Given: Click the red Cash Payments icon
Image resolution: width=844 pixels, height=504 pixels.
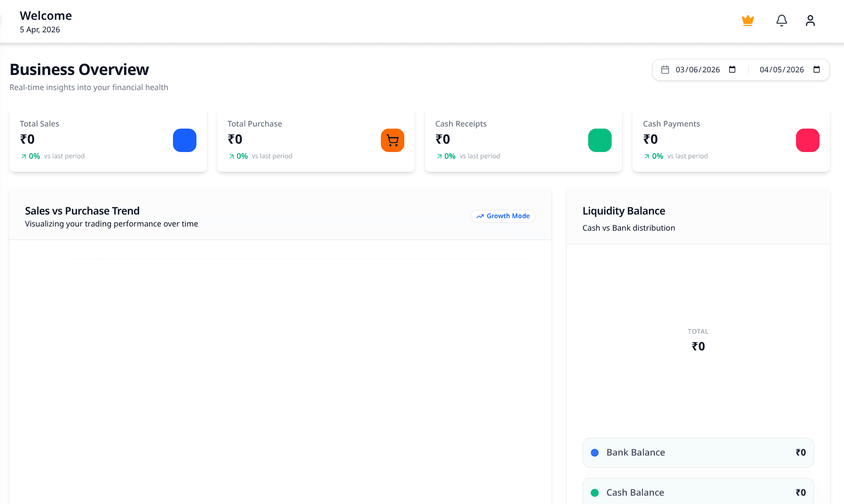Looking at the screenshot, I should [x=808, y=140].
